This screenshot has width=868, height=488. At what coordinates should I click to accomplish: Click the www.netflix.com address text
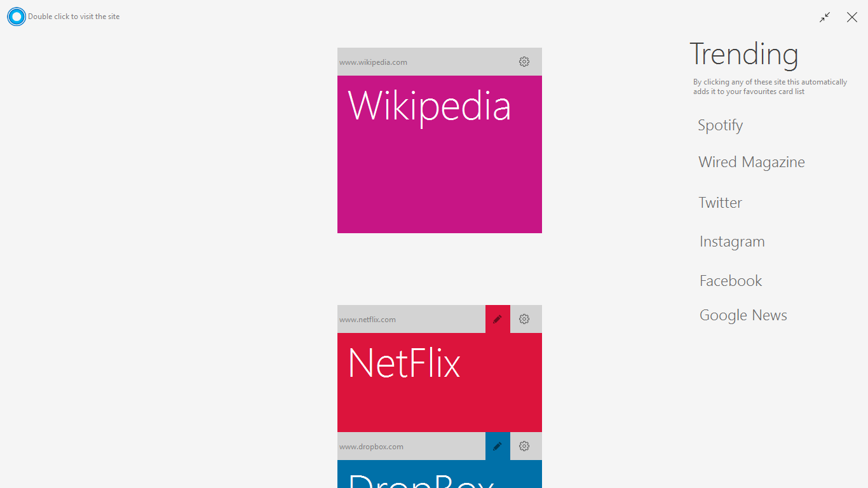[x=367, y=320]
